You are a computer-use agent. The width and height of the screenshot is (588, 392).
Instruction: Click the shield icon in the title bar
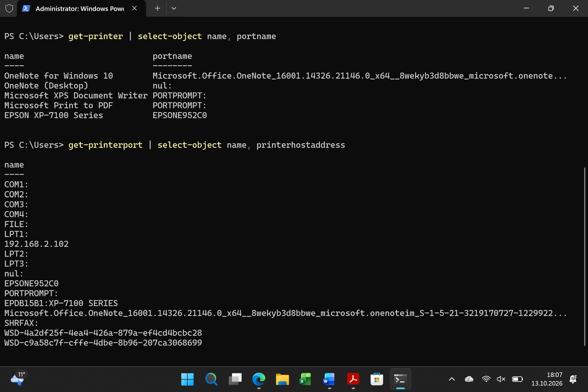tap(9, 9)
